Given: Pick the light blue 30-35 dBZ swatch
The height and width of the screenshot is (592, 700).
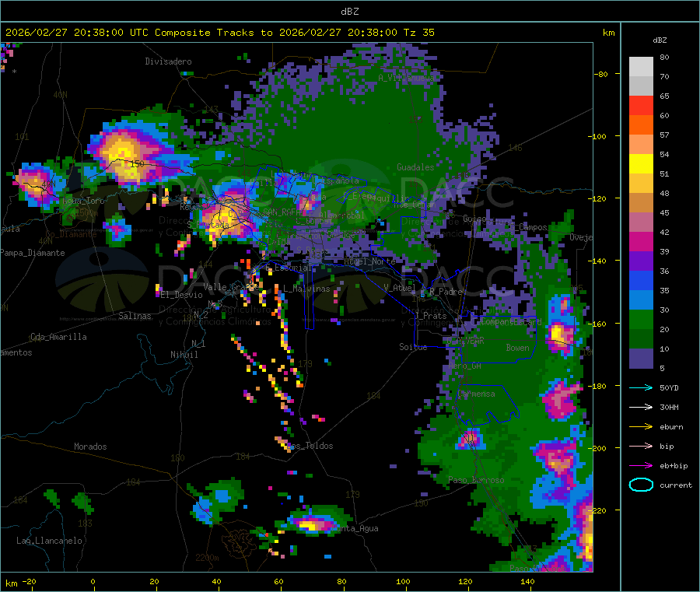Looking at the screenshot, I should (x=641, y=300).
